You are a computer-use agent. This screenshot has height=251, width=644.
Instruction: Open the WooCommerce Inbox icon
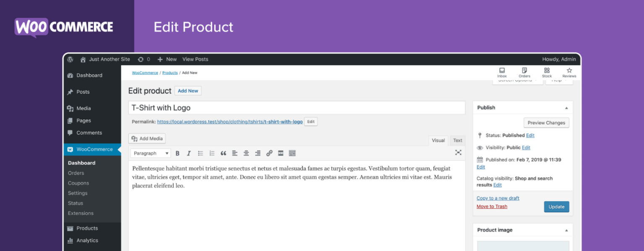(502, 72)
